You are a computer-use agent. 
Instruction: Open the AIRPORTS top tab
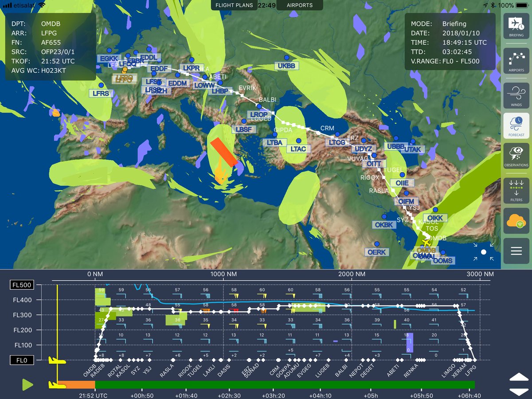pos(300,5)
